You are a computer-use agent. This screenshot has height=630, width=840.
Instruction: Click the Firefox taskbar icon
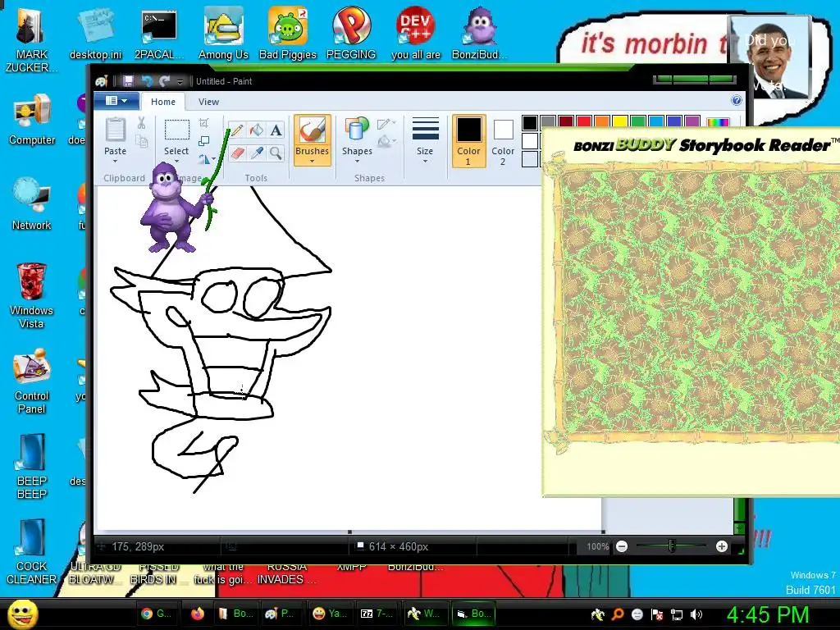pyautogui.click(x=198, y=614)
